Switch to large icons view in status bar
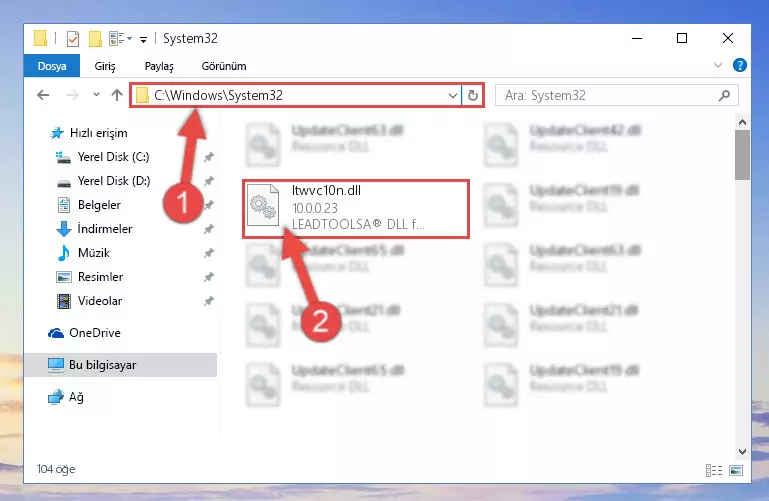 [x=736, y=471]
